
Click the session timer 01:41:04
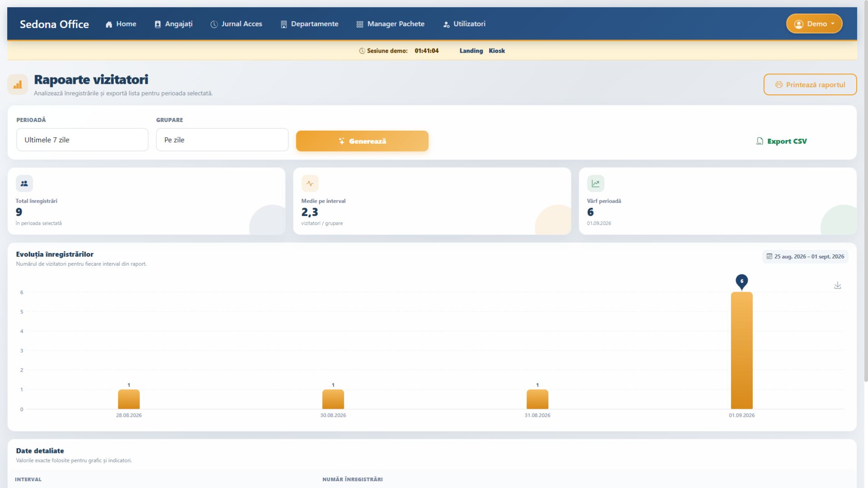[427, 51]
